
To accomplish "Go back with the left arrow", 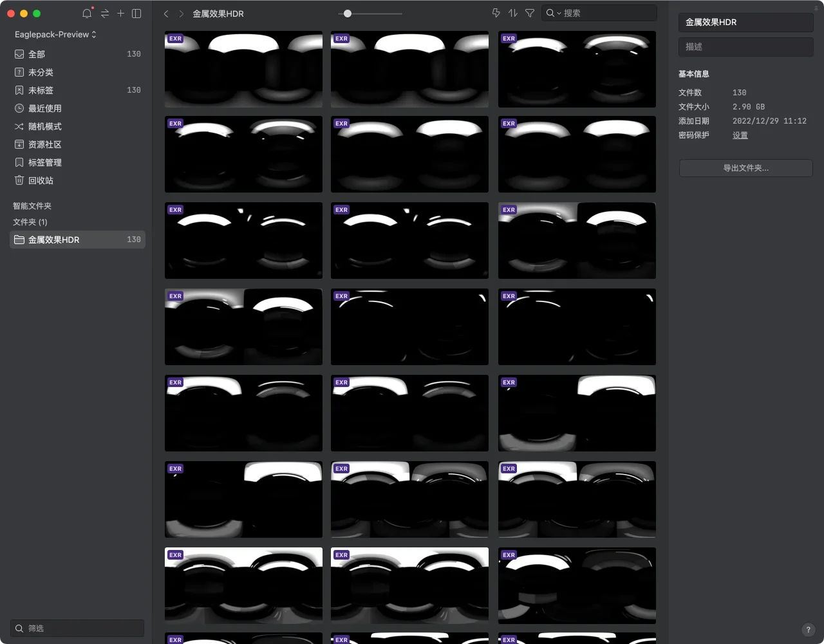I will pyautogui.click(x=166, y=14).
